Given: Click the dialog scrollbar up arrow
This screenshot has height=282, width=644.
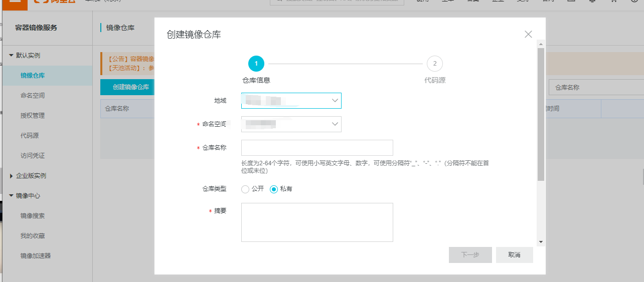Looking at the screenshot, I should click(541, 44).
